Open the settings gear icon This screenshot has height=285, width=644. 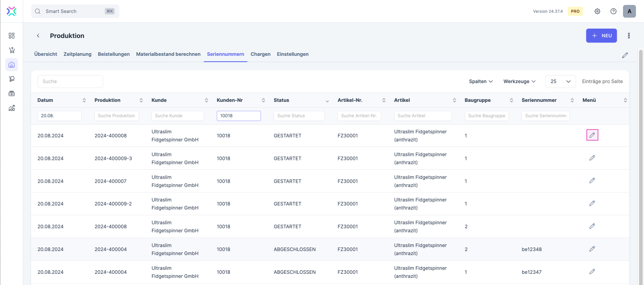point(598,11)
